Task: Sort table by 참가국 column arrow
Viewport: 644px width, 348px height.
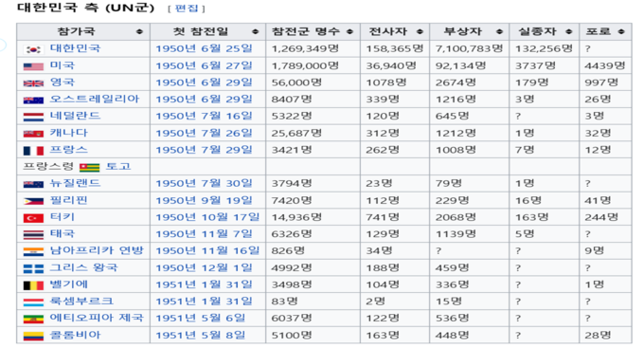Action: click(139, 31)
